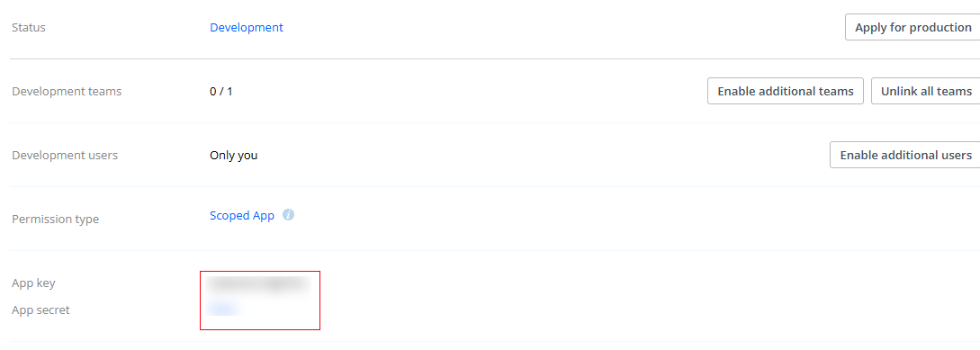Click the Permission type label
Viewport: 980px width, 350px height.
56,220
